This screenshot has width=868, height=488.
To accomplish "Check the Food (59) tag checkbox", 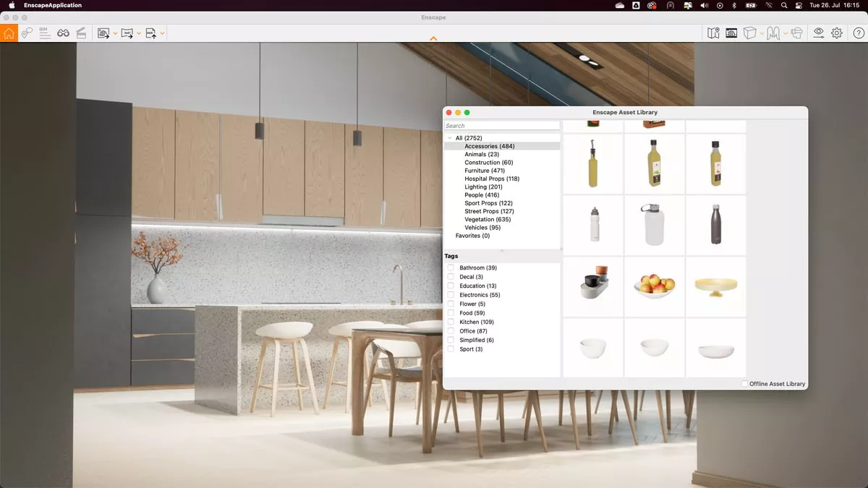I will pyautogui.click(x=450, y=312).
